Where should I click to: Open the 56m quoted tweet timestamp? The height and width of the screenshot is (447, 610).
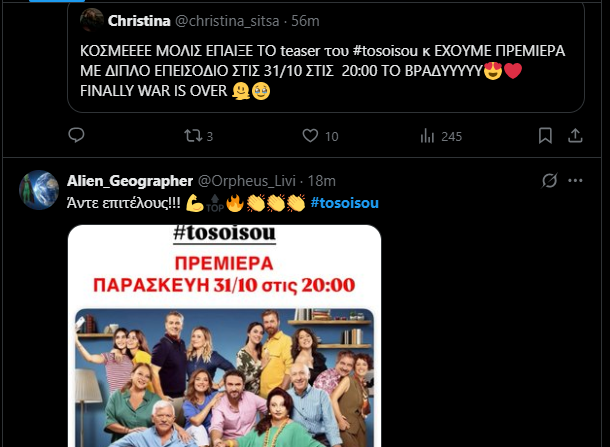305,21
